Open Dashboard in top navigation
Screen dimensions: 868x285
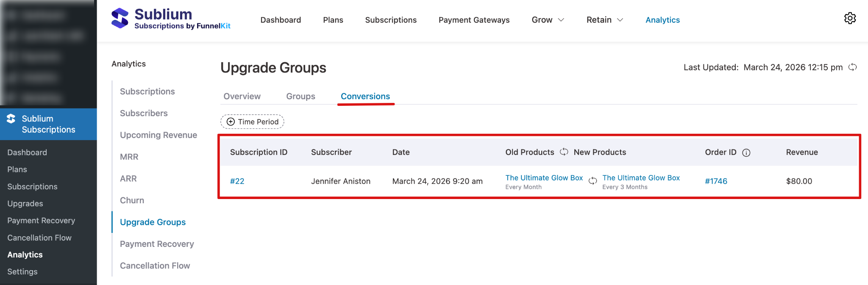[281, 20]
